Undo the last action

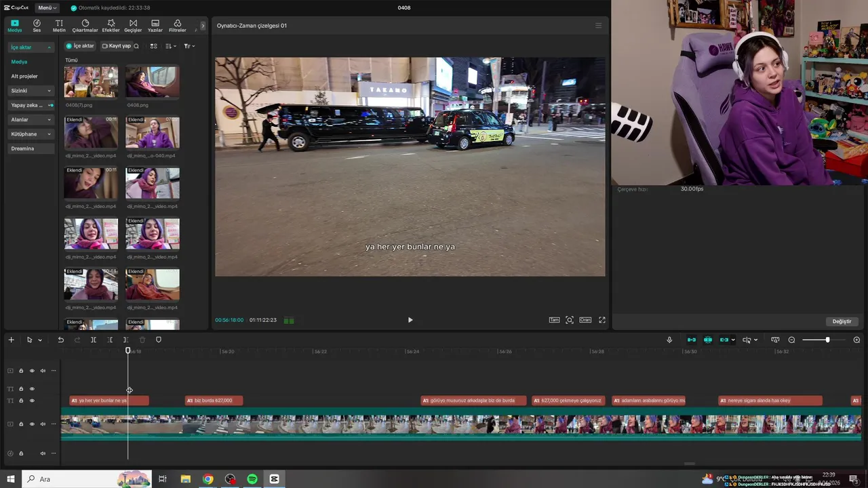[60, 340]
